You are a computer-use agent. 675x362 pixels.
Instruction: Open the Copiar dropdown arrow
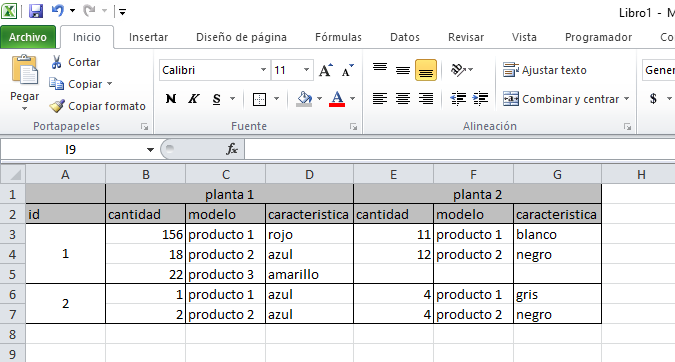click(x=109, y=84)
